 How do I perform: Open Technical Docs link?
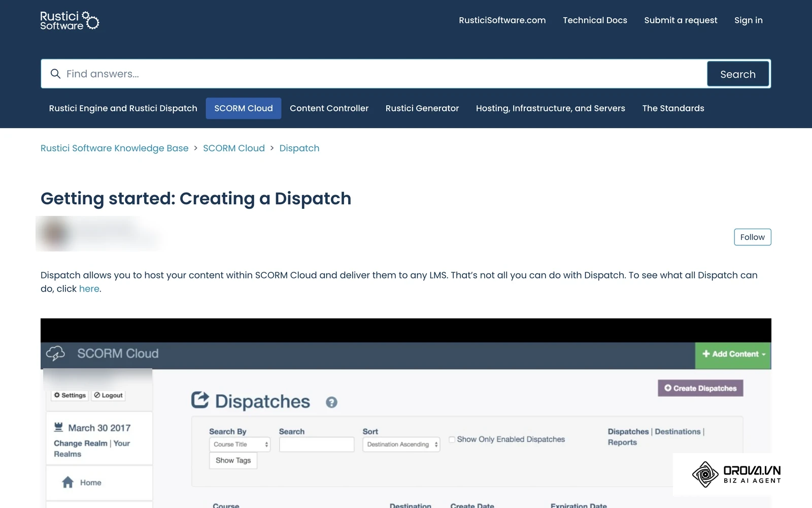click(595, 20)
